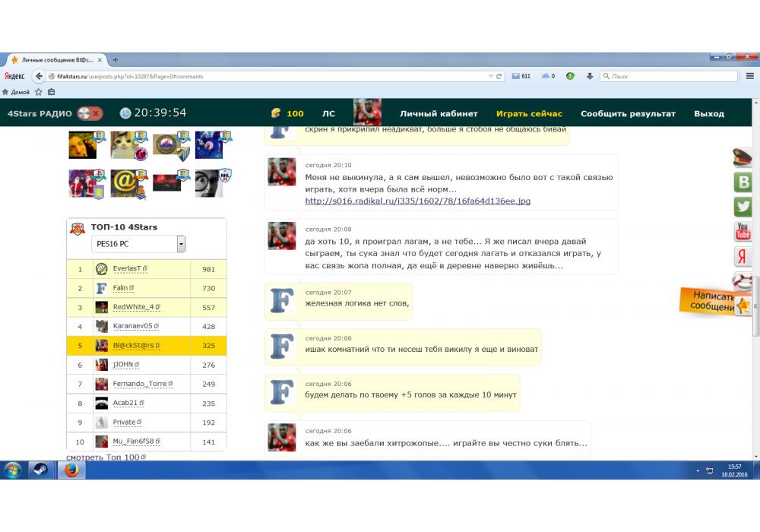Open the Twitter sidebar icon
This screenshot has width=760, height=532.
(743, 207)
